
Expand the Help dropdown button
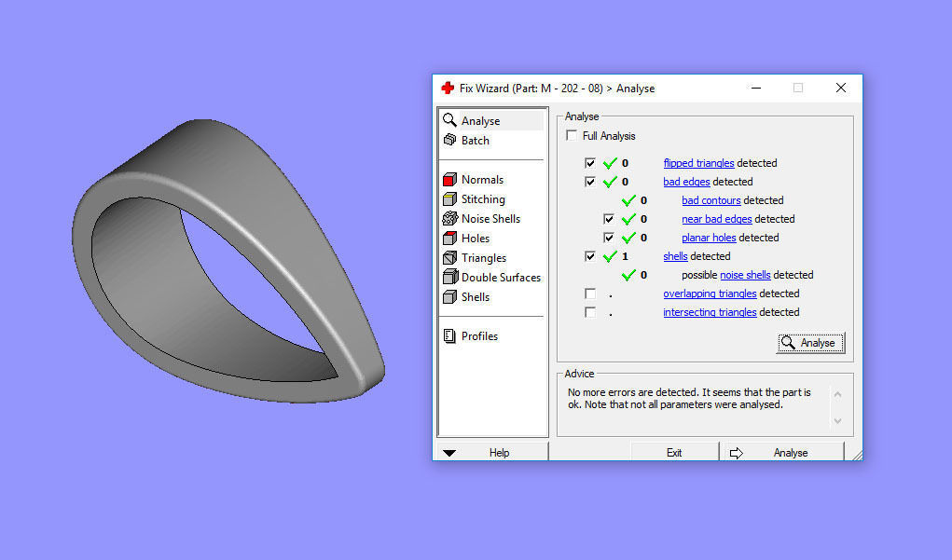click(x=492, y=453)
